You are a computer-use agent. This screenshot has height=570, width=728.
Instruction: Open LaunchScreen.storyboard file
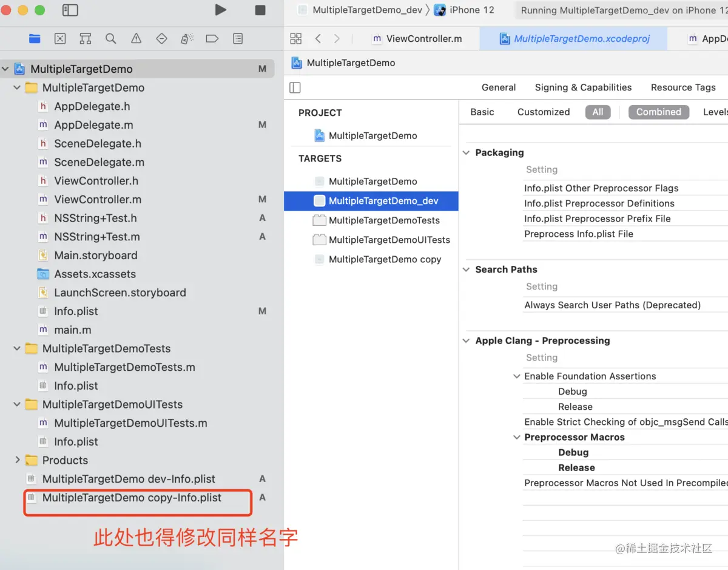(x=120, y=293)
